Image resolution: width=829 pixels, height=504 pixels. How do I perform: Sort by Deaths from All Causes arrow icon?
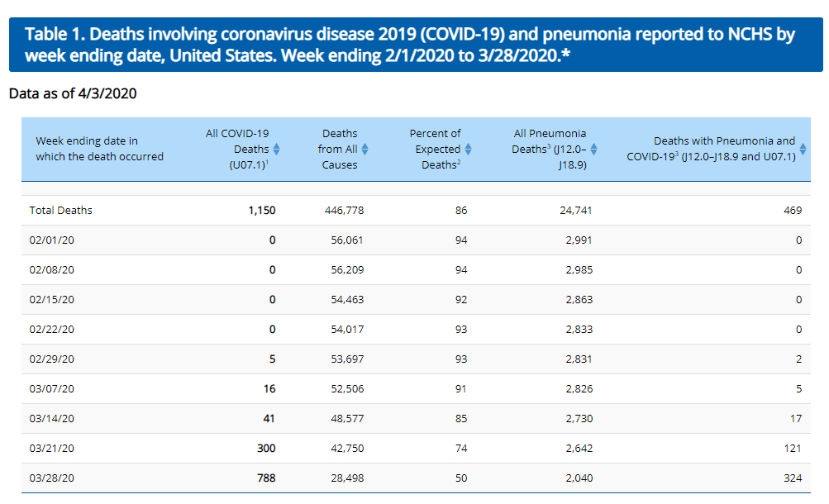pyautogui.click(x=364, y=150)
